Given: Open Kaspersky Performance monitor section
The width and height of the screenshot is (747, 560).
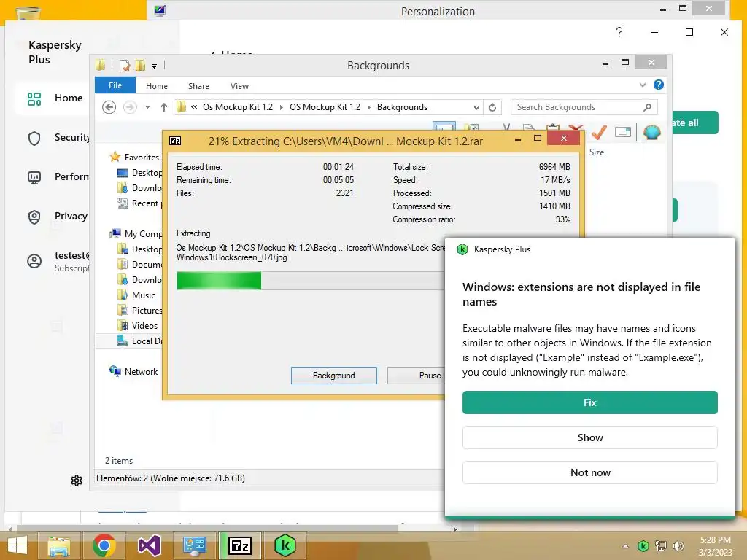Looking at the screenshot, I should [57, 177].
